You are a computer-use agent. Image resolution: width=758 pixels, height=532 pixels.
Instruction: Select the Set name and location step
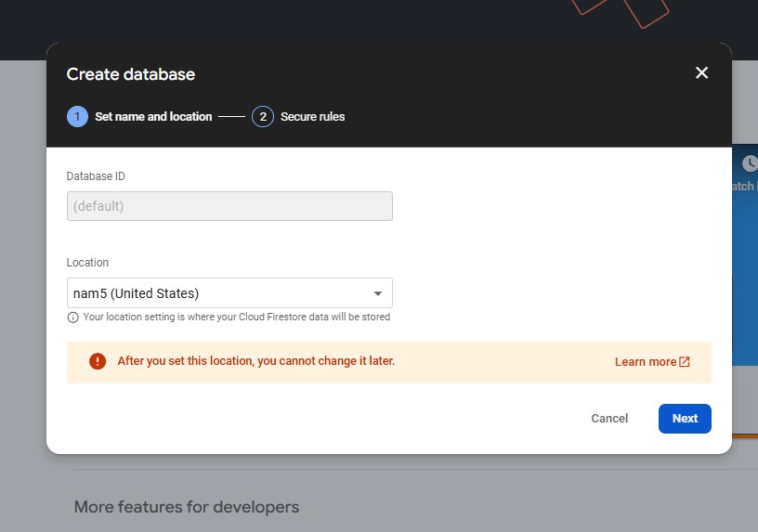153,117
